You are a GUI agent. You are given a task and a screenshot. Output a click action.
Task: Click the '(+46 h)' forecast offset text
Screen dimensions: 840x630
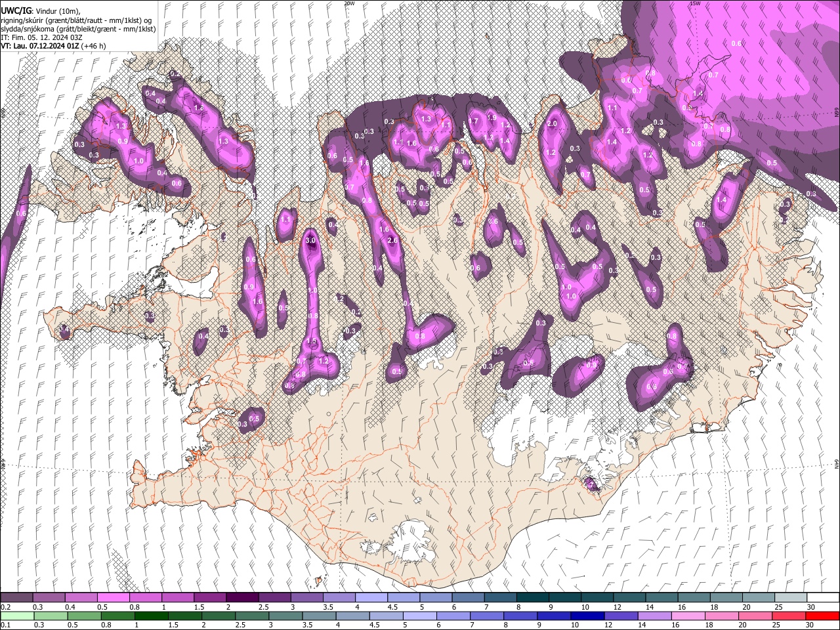click(x=94, y=47)
